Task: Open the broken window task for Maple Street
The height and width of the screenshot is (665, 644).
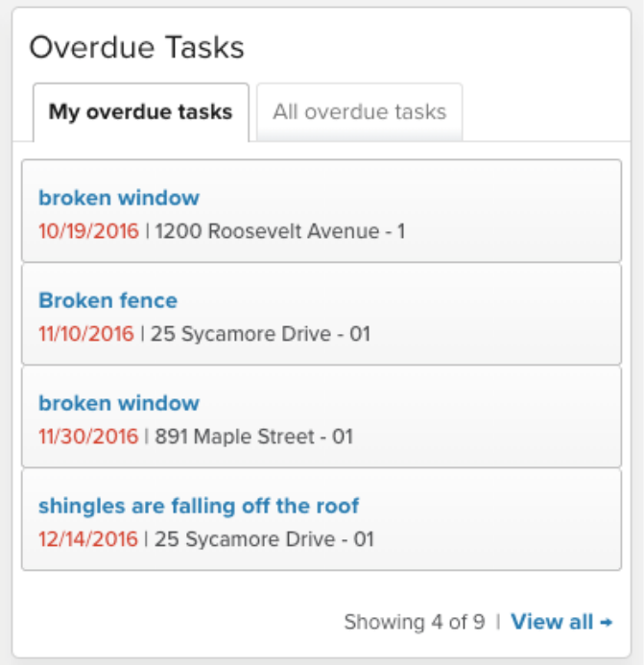Action: [119, 403]
